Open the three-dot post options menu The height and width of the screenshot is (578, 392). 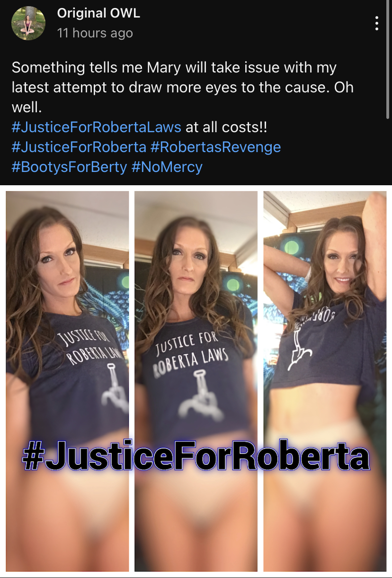click(x=376, y=23)
